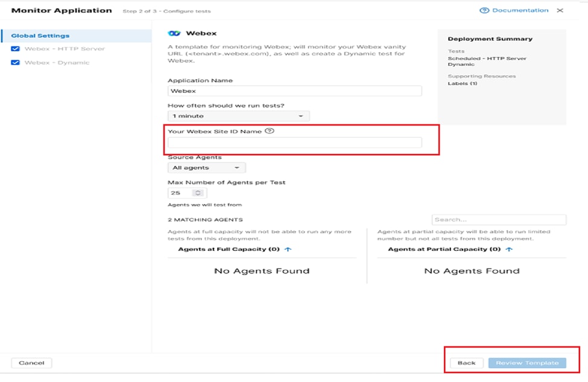Sort Agents at Full Capacity arrow
588x382 pixels.
(x=288, y=249)
